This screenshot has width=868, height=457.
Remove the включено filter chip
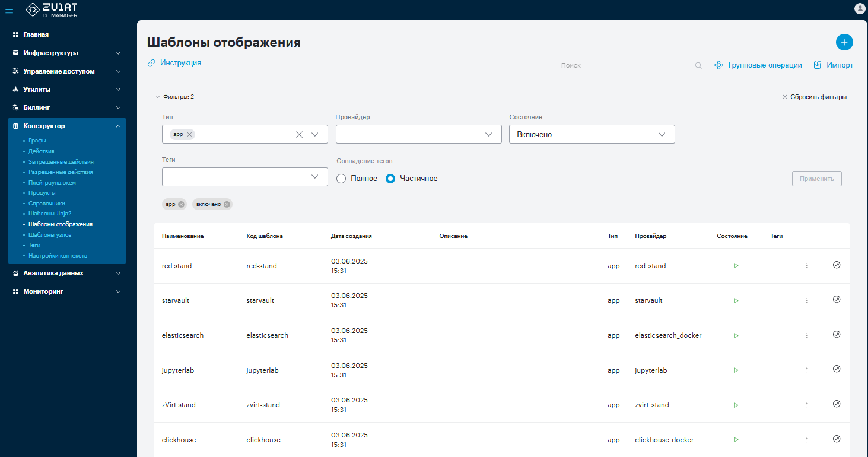227,204
